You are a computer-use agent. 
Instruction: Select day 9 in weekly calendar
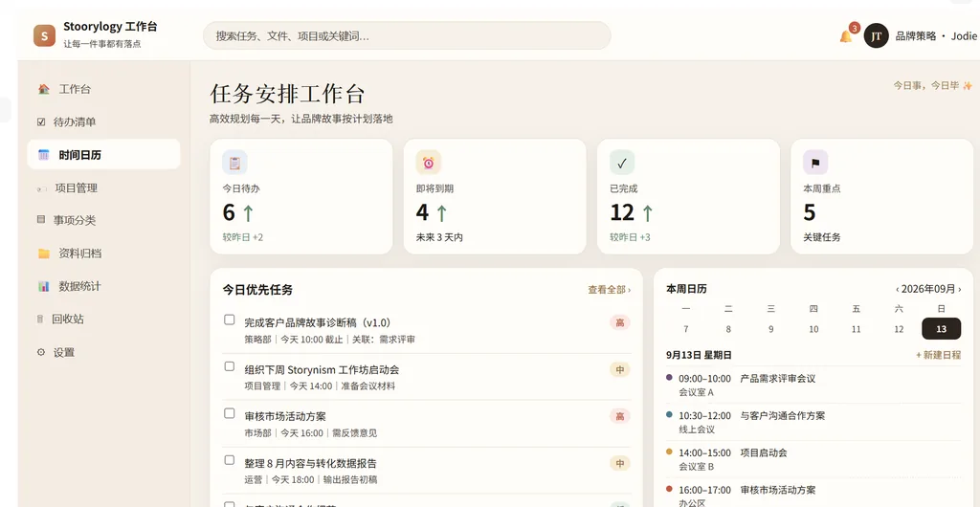pyautogui.click(x=771, y=329)
